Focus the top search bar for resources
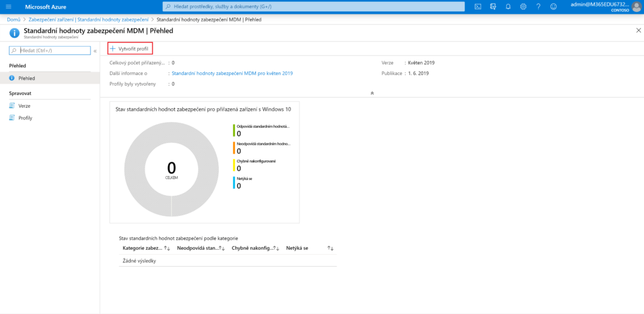The width and height of the screenshot is (644, 314). 313,6
